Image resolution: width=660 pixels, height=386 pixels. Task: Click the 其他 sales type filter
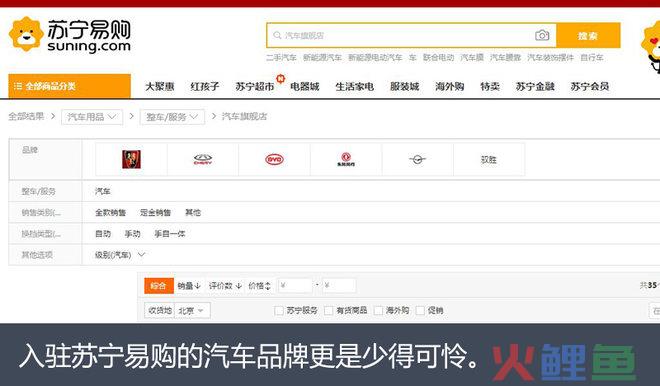click(193, 213)
